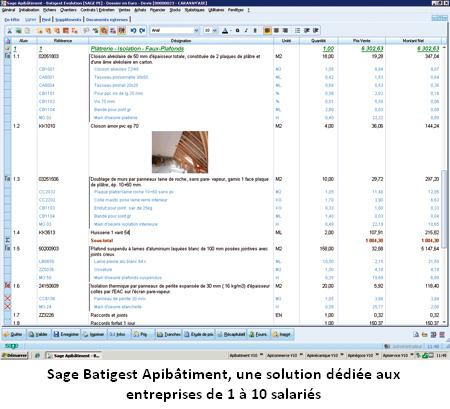The height and width of the screenshot is (409, 450).
Task: Click the font color A icon
Action: coord(225,31)
